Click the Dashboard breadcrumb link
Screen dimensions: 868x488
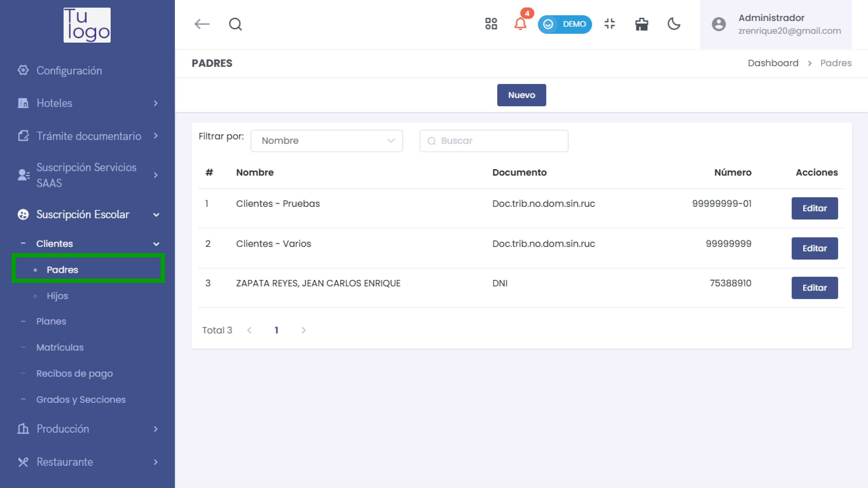point(773,63)
